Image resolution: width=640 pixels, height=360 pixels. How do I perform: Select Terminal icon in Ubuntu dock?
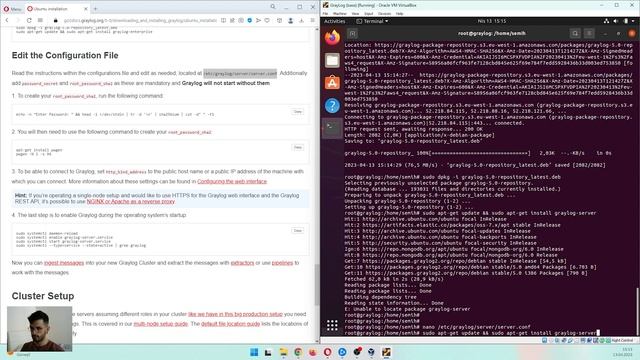click(332, 128)
